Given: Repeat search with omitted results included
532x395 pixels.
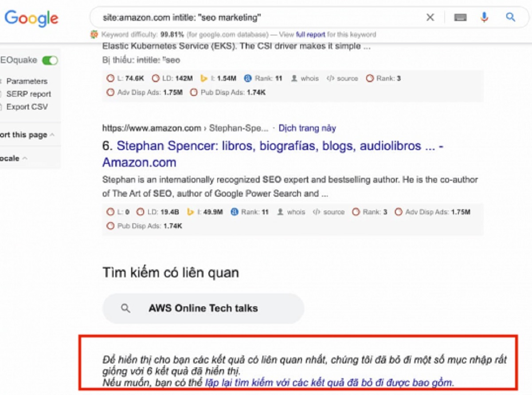Looking at the screenshot, I should click(329, 382).
